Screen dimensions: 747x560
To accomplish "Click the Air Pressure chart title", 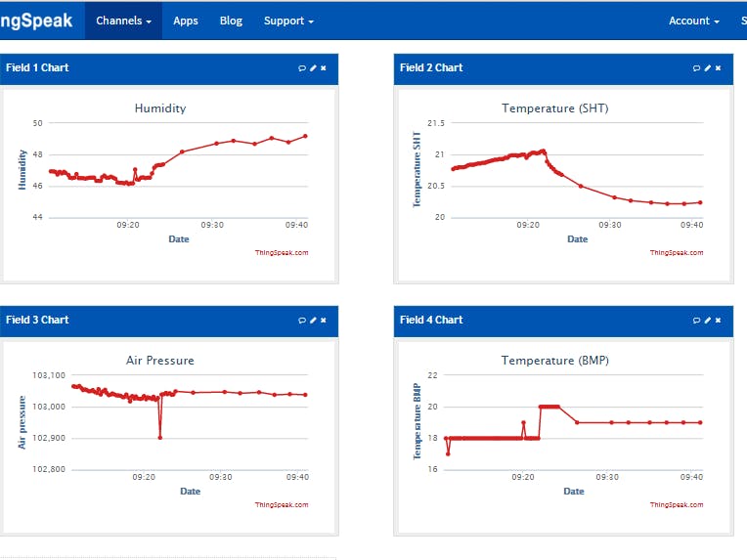I will pos(160,361).
